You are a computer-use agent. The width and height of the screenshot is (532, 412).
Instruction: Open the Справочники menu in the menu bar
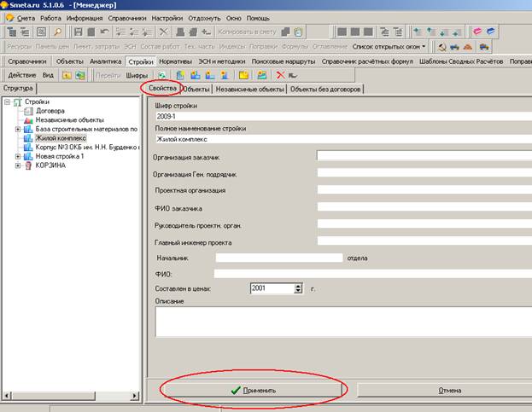click(127, 18)
